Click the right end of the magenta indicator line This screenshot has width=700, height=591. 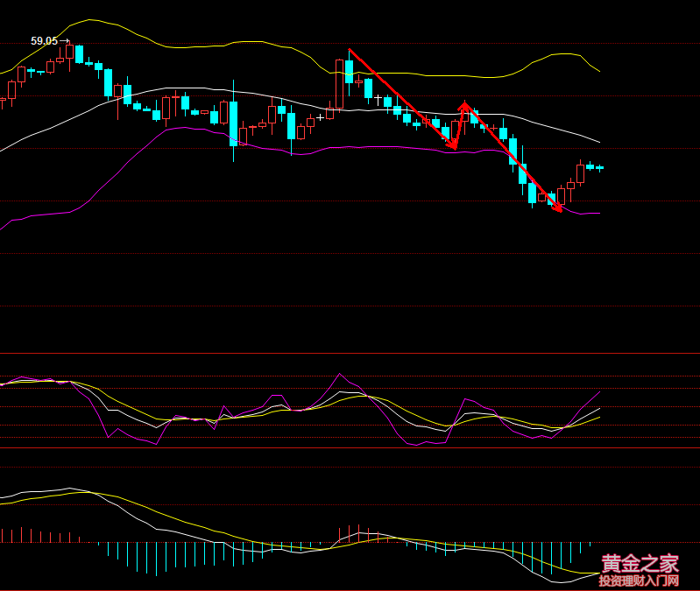(600, 392)
